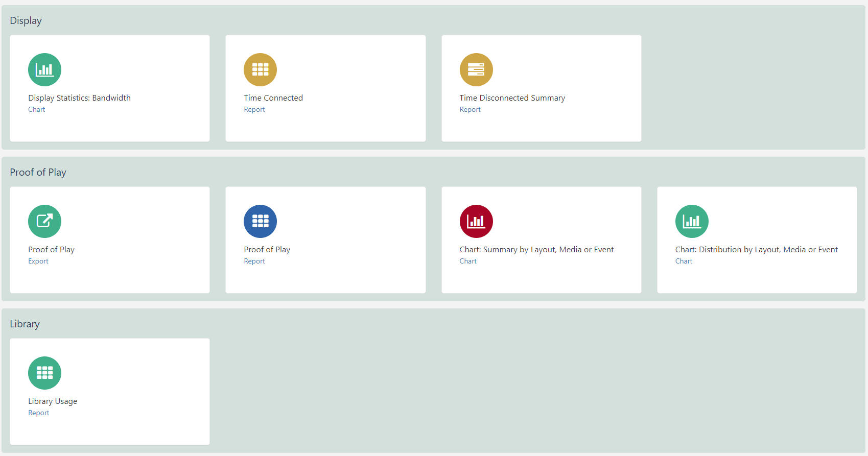The height and width of the screenshot is (456, 868).
Task: Click the Export link under Proof of Play
Action: tap(38, 261)
